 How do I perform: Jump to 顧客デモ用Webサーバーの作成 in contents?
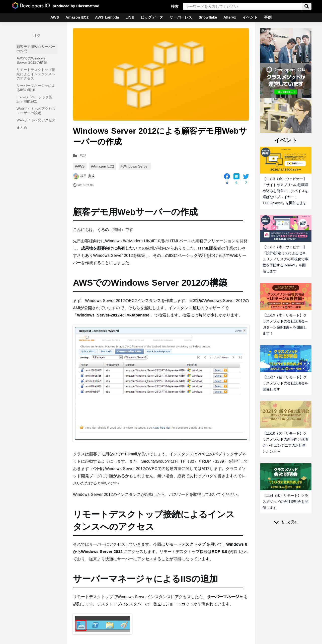[36, 49]
